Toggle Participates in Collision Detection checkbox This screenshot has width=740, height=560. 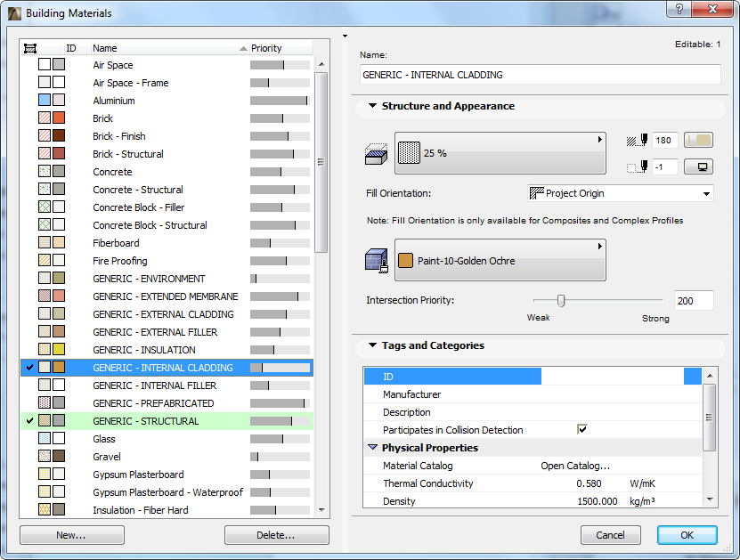click(x=581, y=429)
